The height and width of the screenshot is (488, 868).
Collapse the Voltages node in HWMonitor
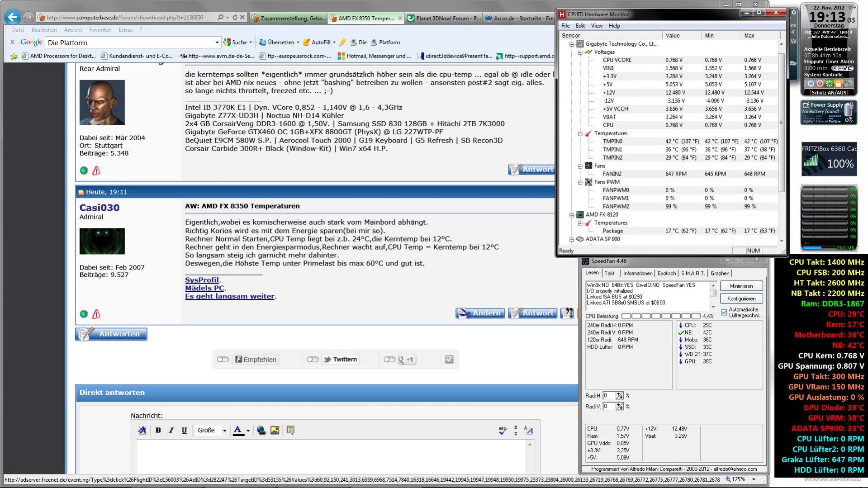click(580, 52)
